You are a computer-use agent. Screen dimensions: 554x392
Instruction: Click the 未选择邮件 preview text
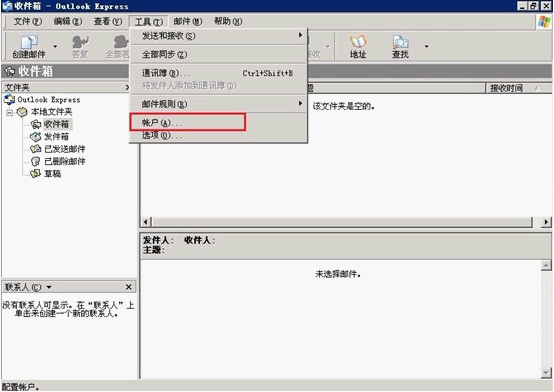338,274
